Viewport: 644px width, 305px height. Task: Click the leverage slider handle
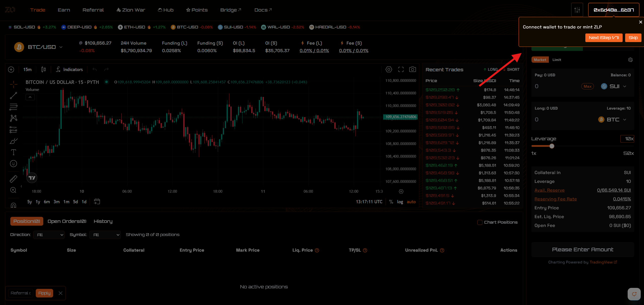[x=552, y=146]
